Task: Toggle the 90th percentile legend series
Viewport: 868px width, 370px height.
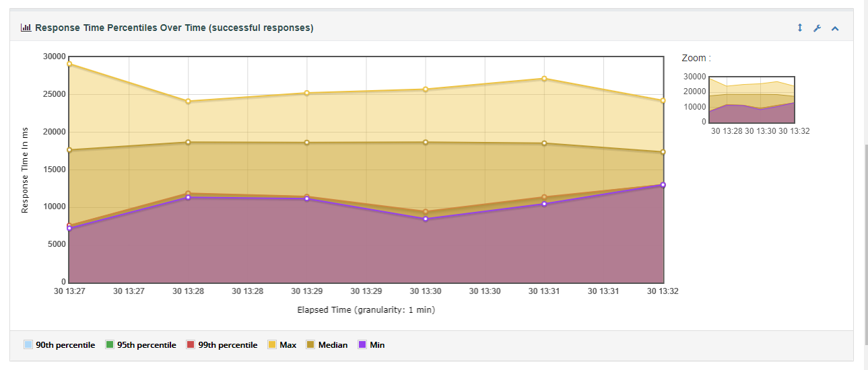Action: pyautogui.click(x=59, y=345)
